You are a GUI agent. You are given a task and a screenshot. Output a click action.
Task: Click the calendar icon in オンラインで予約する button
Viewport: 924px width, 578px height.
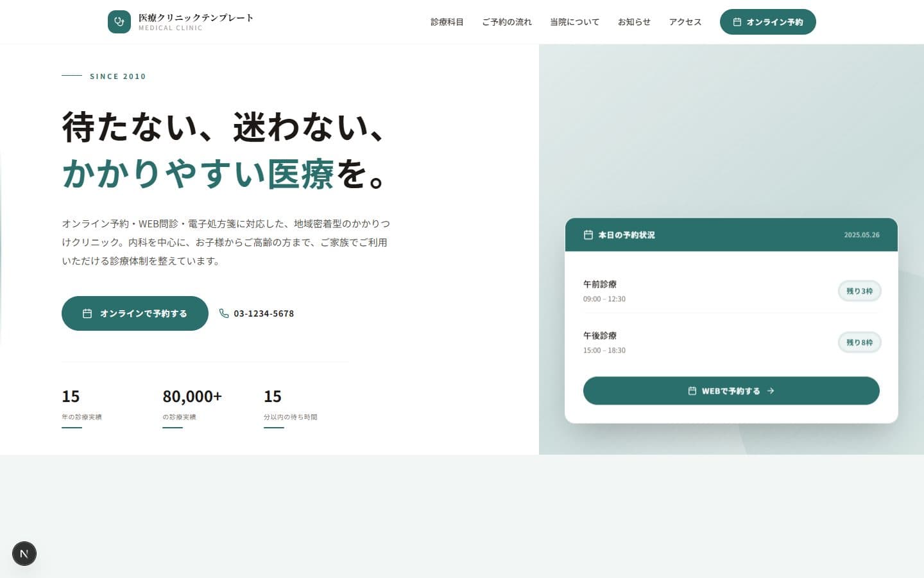coord(87,313)
